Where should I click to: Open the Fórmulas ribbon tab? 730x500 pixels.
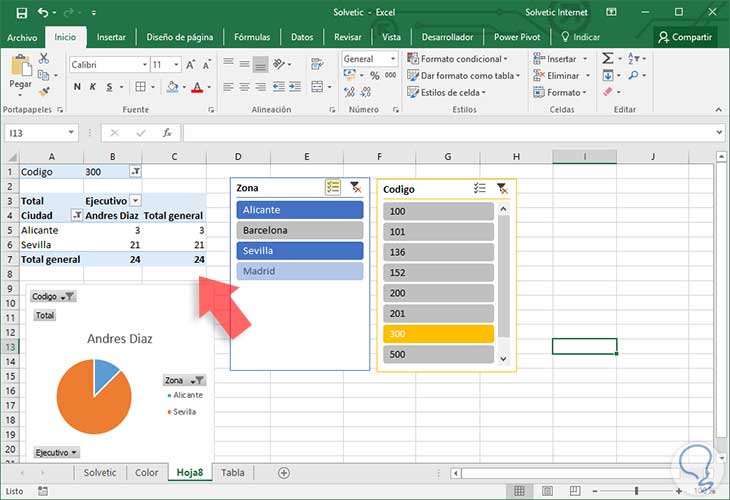point(251,37)
